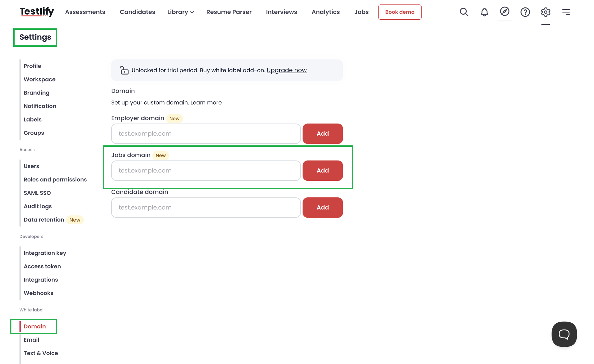The height and width of the screenshot is (364, 594).
Task: Add the Employer domain
Action: click(322, 133)
